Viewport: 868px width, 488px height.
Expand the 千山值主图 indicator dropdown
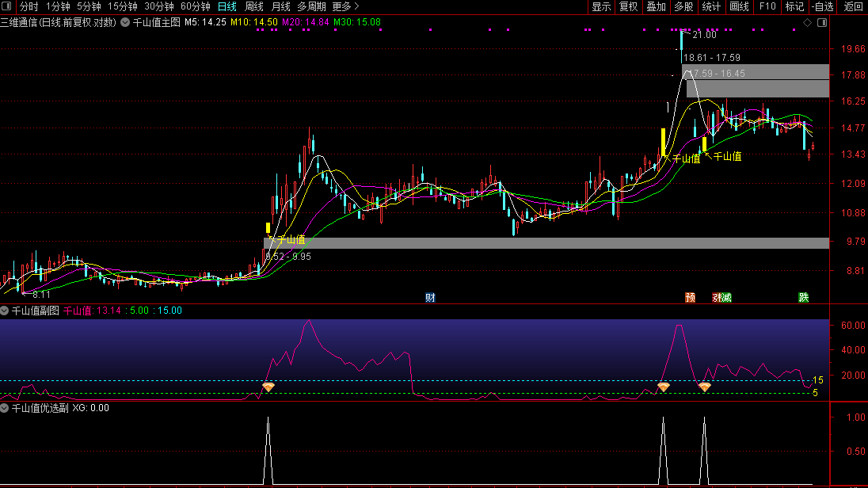[126, 23]
